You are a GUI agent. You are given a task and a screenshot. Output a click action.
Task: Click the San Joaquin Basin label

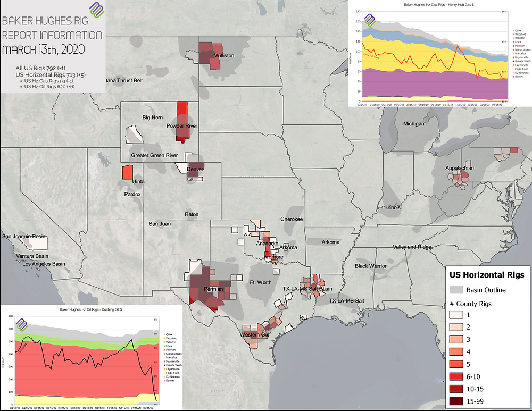click(x=24, y=236)
